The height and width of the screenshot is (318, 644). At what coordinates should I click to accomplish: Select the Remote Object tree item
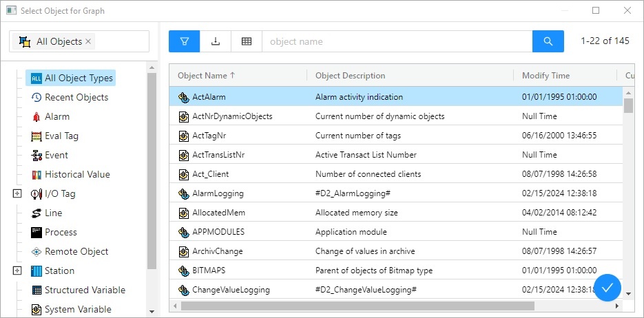coord(76,252)
